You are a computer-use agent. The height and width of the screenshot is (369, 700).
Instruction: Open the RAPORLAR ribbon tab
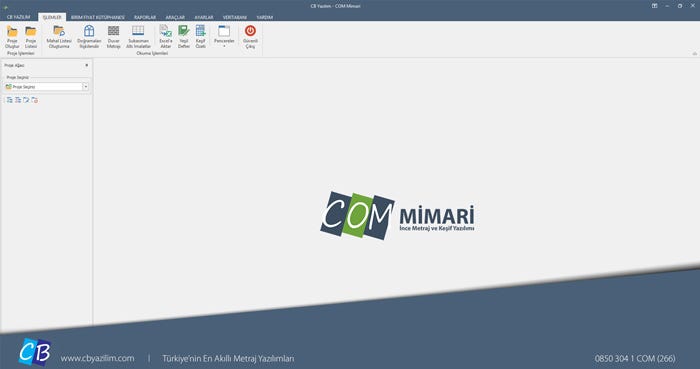tap(145, 17)
